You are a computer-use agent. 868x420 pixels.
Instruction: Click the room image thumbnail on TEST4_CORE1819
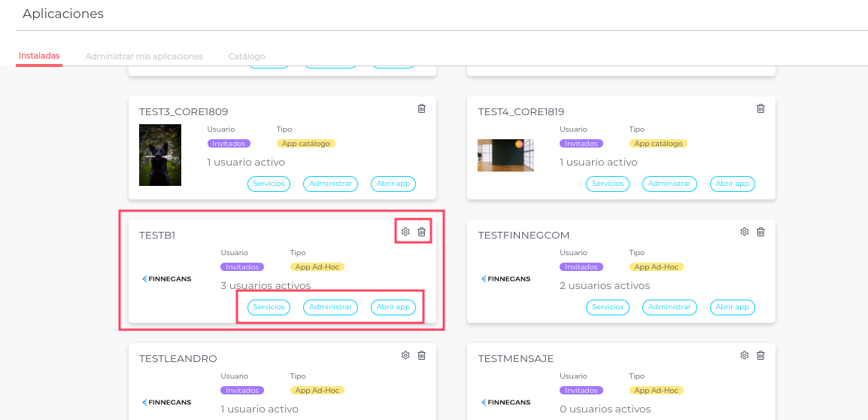pos(505,155)
